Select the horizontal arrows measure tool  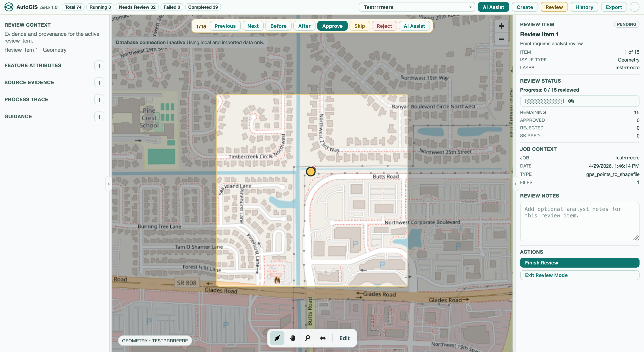click(x=323, y=338)
